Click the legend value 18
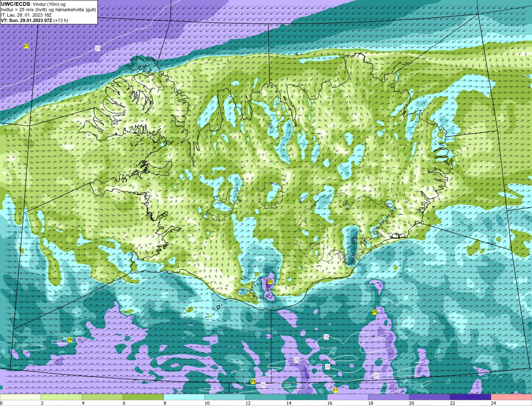Viewport: 532px width, 406px height. 371,403
